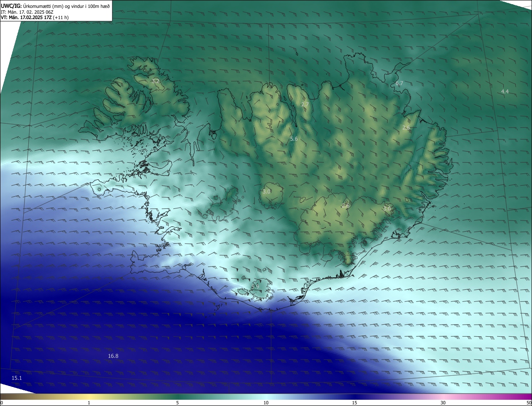This screenshot has height=406, width=532.
Task: Click the 5 label on the color scale
Action: click(x=177, y=403)
